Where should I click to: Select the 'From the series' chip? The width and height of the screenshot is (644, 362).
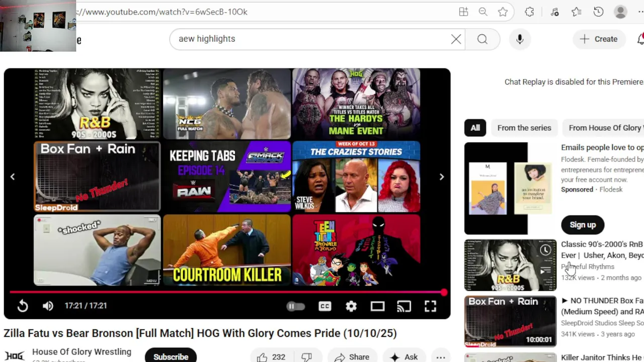[524, 128]
